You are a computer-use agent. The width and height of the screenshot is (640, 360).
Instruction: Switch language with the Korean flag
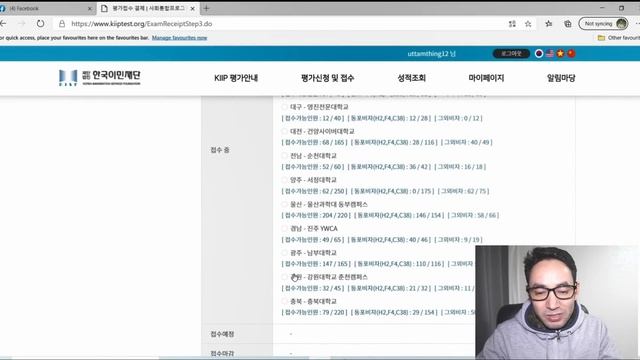539,53
